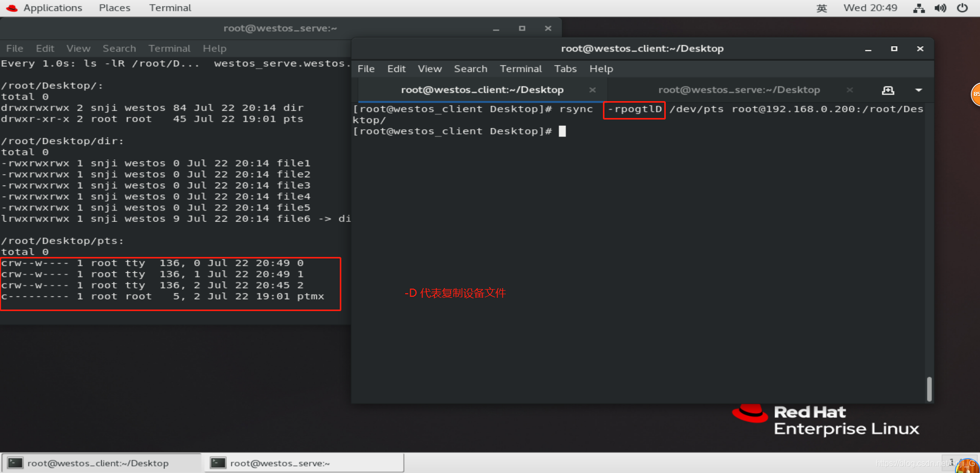Viewport: 980px width, 473px height.
Task: Close the westos_serve terminal window
Action: (548, 29)
